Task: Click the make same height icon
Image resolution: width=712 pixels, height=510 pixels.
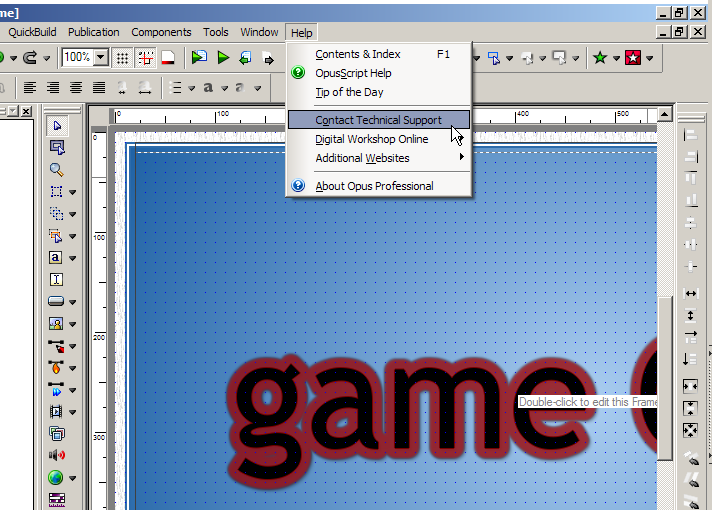Action: [691, 315]
